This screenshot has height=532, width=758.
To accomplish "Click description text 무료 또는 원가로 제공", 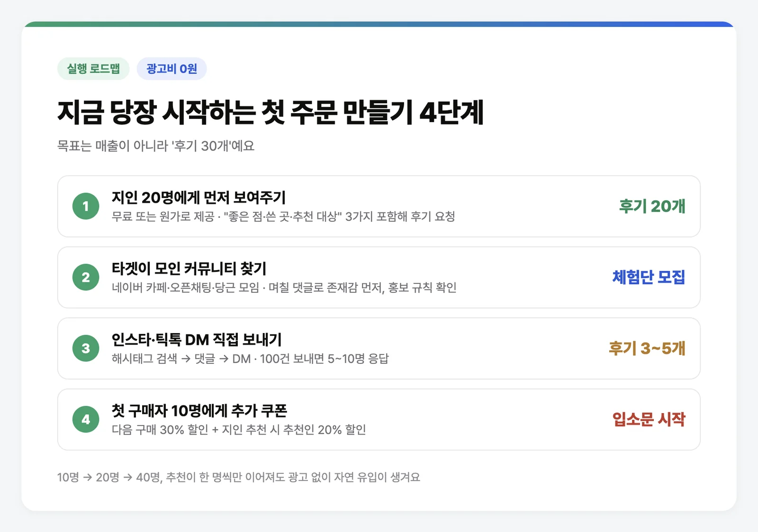I will [x=163, y=216].
